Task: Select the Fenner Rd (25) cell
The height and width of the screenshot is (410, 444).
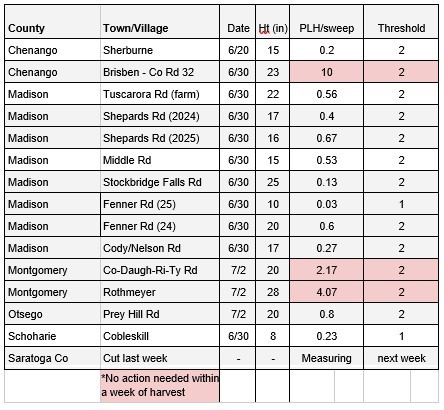Action: point(160,204)
